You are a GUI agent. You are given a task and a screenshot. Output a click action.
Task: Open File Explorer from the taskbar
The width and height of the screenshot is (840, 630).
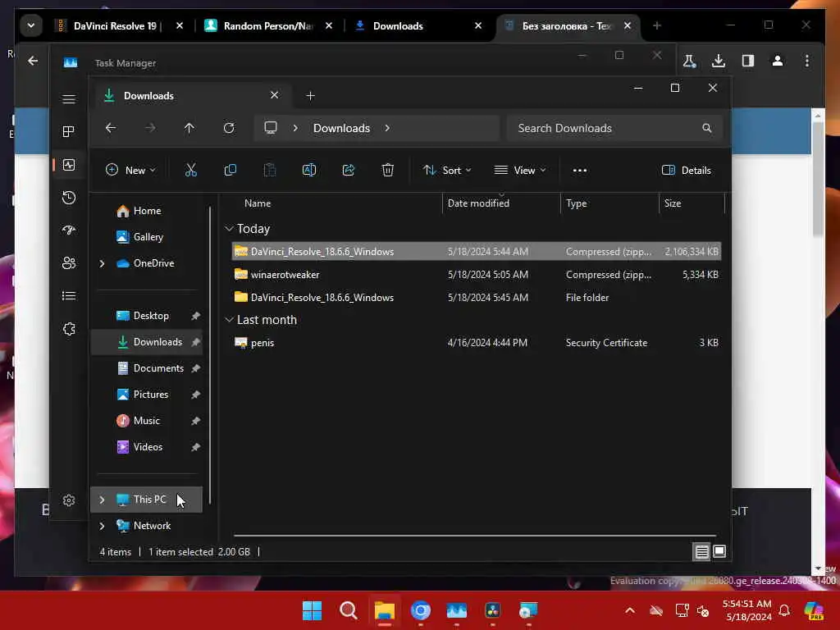pos(384,610)
